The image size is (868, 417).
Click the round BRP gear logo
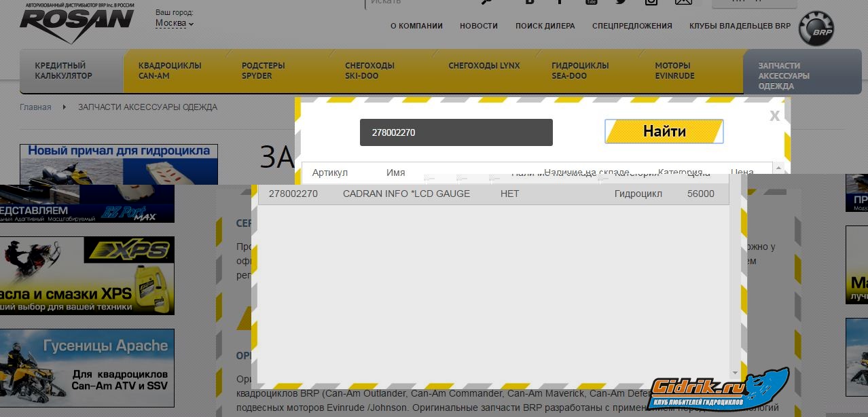tap(815, 29)
